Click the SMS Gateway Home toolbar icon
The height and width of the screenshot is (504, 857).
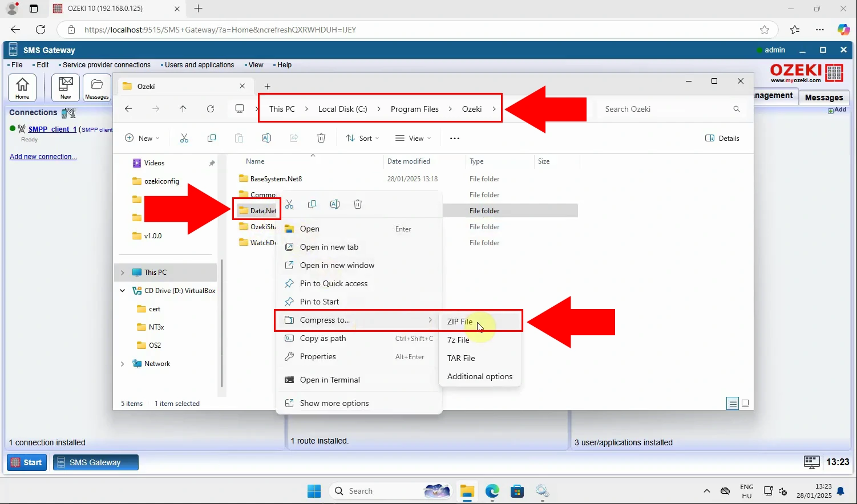click(22, 88)
